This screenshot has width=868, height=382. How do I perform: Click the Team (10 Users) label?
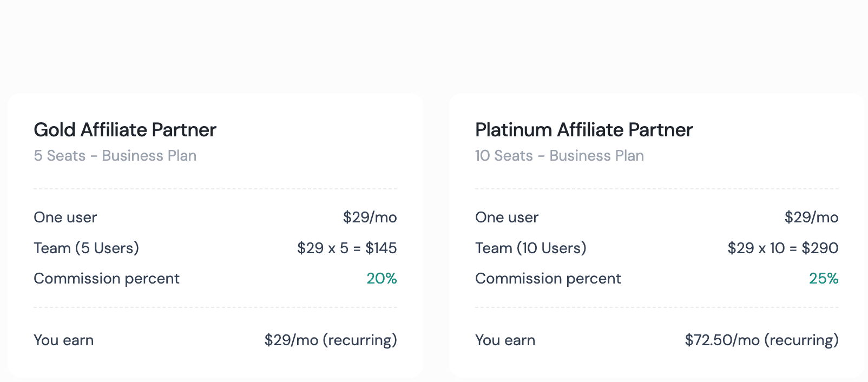pyautogui.click(x=531, y=248)
